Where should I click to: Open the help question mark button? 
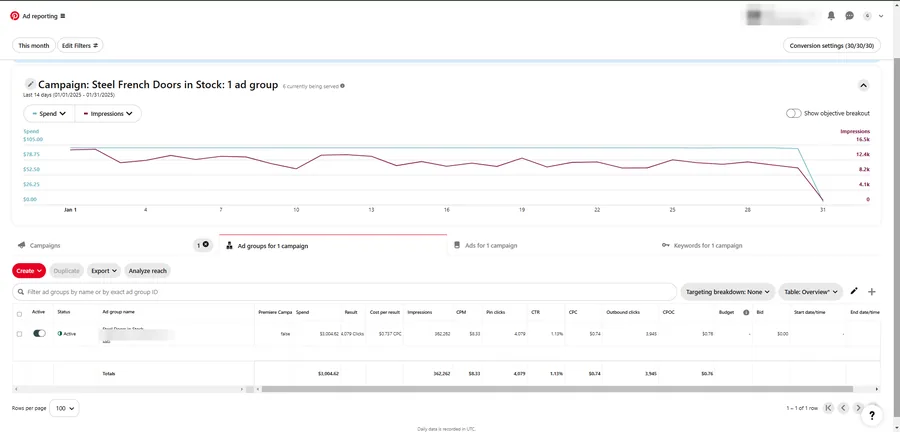pyautogui.click(x=872, y=415)
